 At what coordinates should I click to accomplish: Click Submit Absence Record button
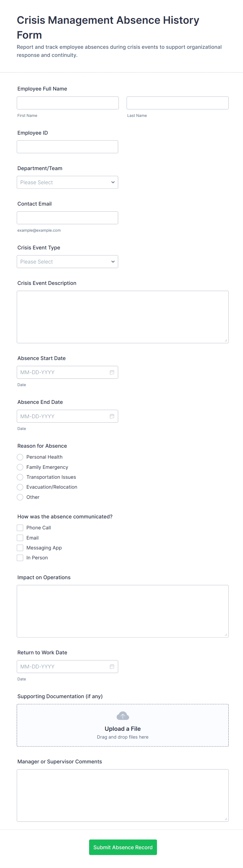(x=123, y=847)
